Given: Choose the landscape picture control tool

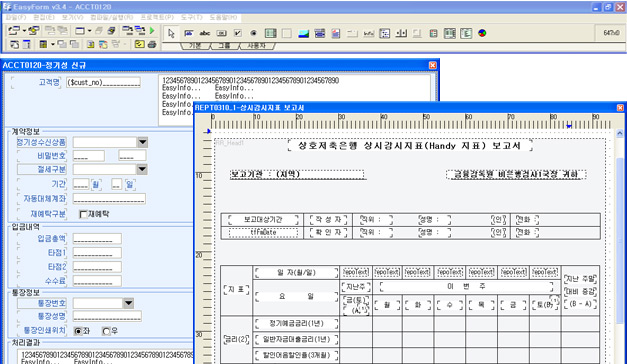Looking at the screenshot, I should click(x=304, y=33).
